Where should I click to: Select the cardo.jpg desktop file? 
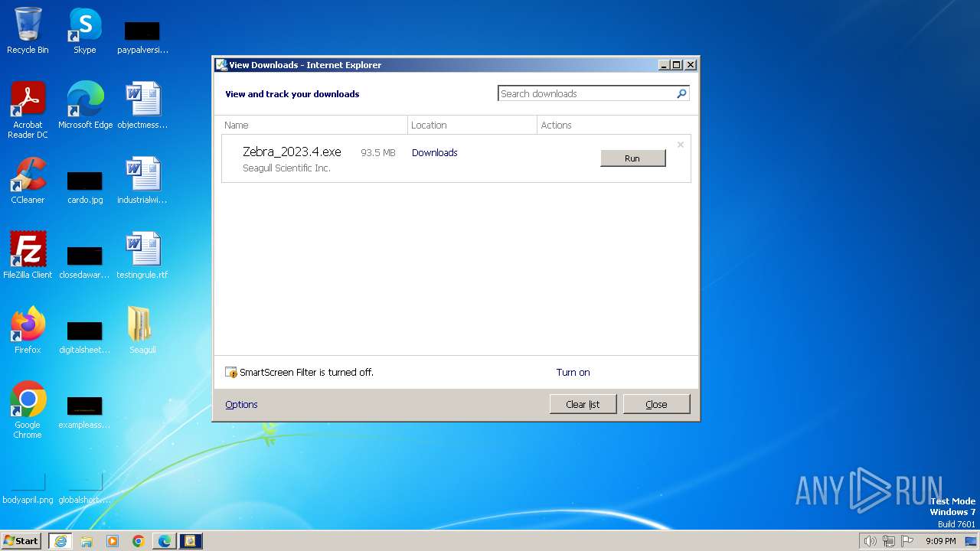(x=85, y=187)
